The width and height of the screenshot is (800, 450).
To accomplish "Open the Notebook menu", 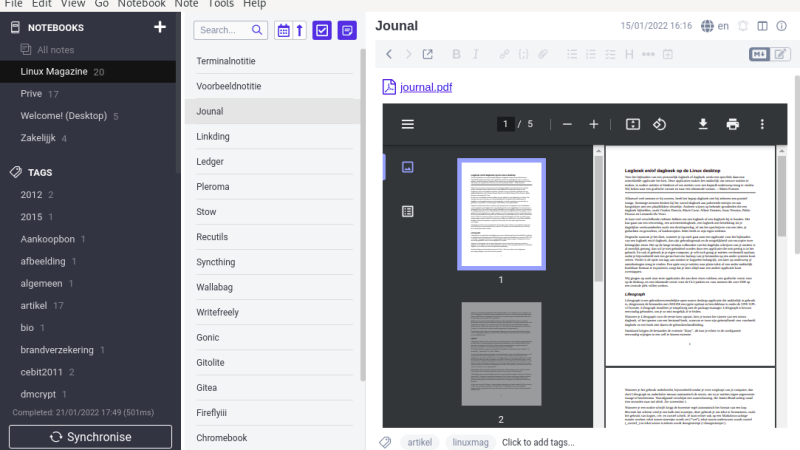I will [141, 4].
